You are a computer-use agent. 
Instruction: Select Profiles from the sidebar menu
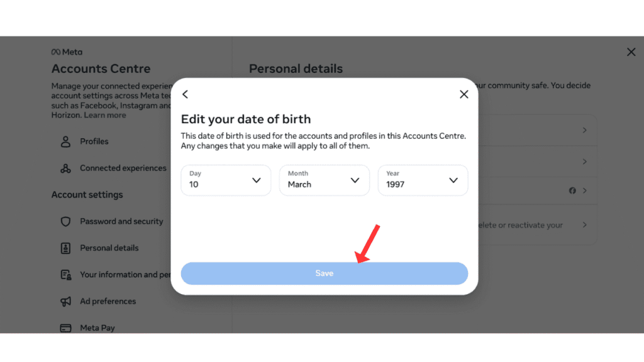pos(94,141)
